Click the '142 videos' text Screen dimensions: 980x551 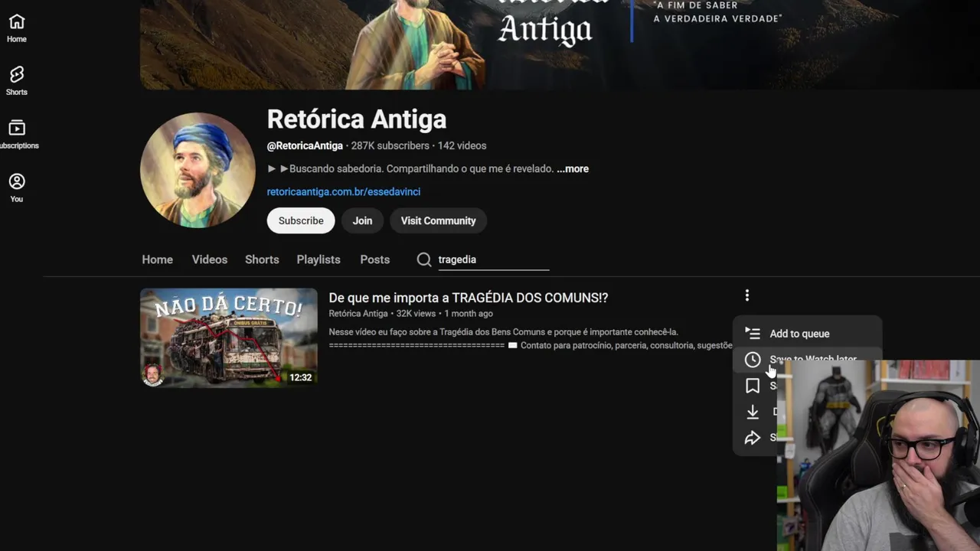[x=462, y=145]
